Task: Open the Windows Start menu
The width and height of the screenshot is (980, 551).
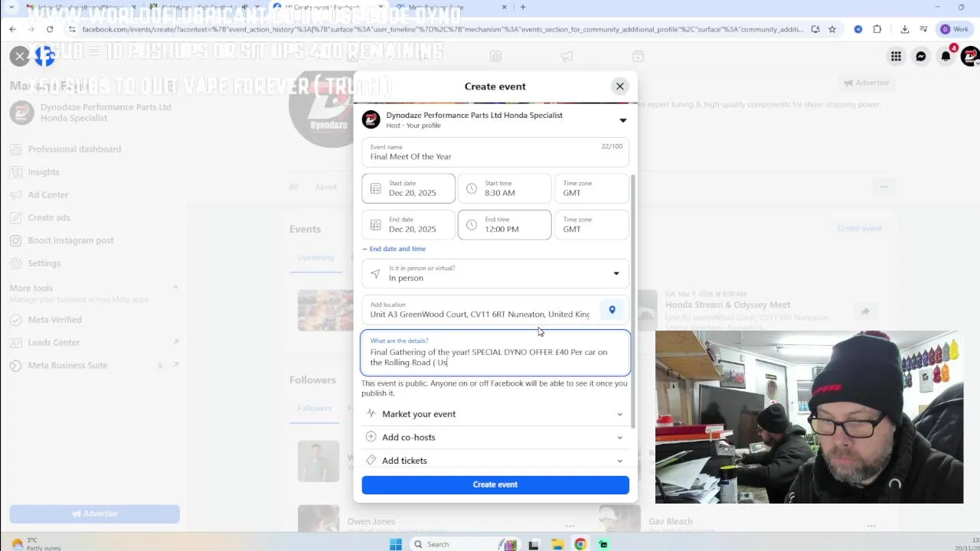Action: 396,544
